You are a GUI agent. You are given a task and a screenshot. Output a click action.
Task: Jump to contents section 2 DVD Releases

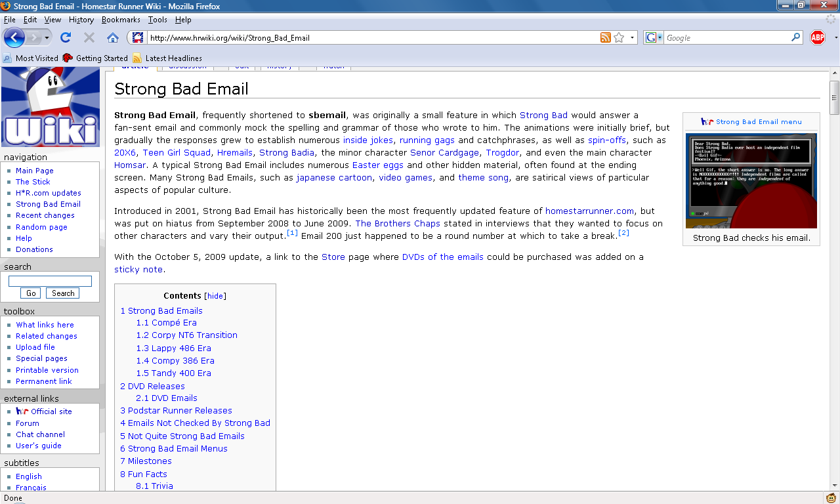(153, 386)
